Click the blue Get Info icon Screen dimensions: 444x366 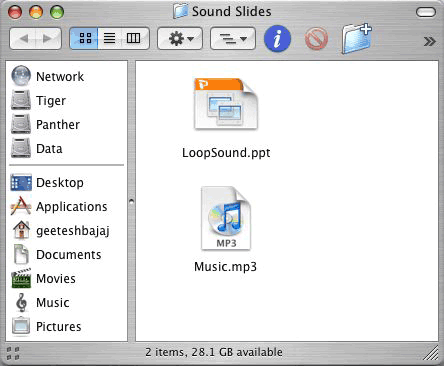277,39
